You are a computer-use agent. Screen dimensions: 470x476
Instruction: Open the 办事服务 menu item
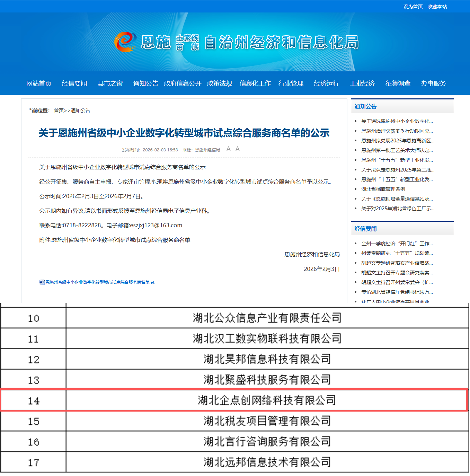[433, 83]
